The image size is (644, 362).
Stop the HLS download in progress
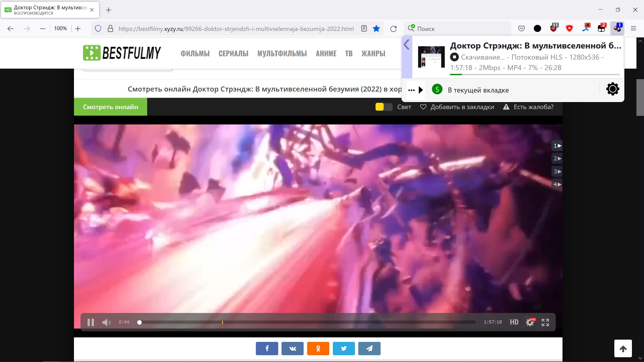[454, 57]
